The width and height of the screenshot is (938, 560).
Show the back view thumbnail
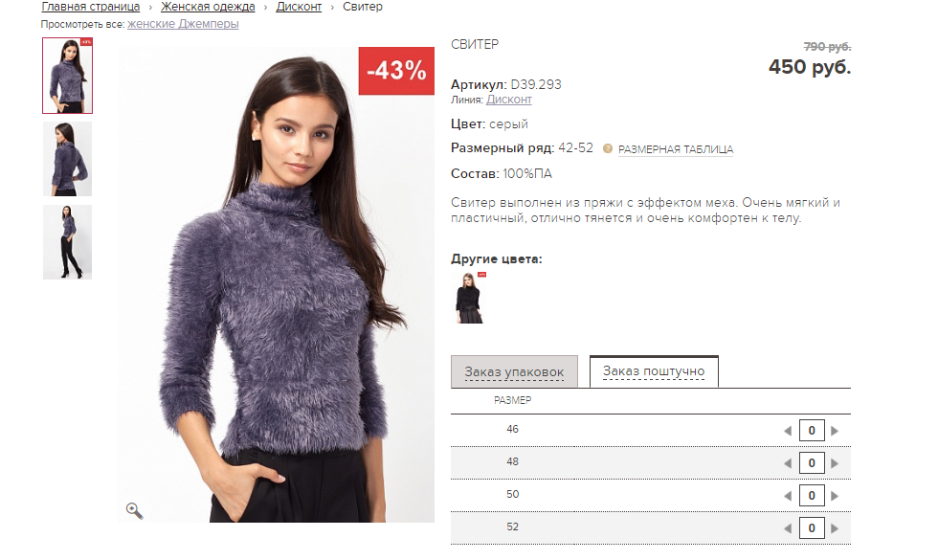pos(67,159)
